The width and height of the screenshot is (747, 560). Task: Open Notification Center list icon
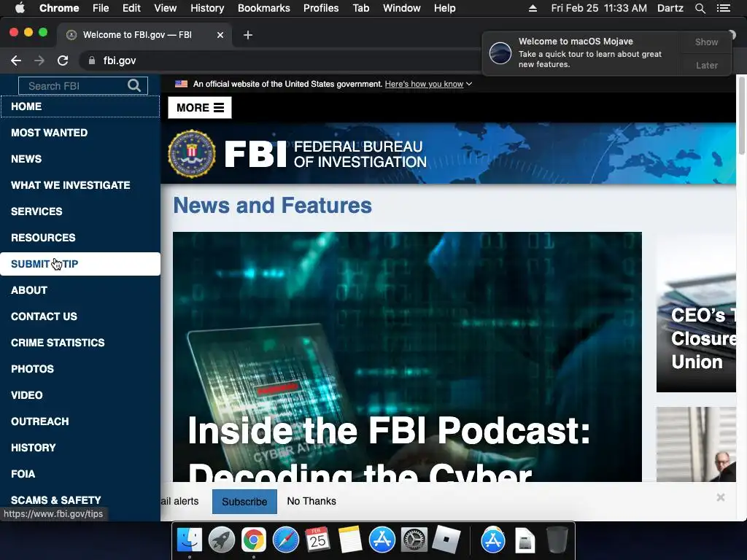click(724, 8)
